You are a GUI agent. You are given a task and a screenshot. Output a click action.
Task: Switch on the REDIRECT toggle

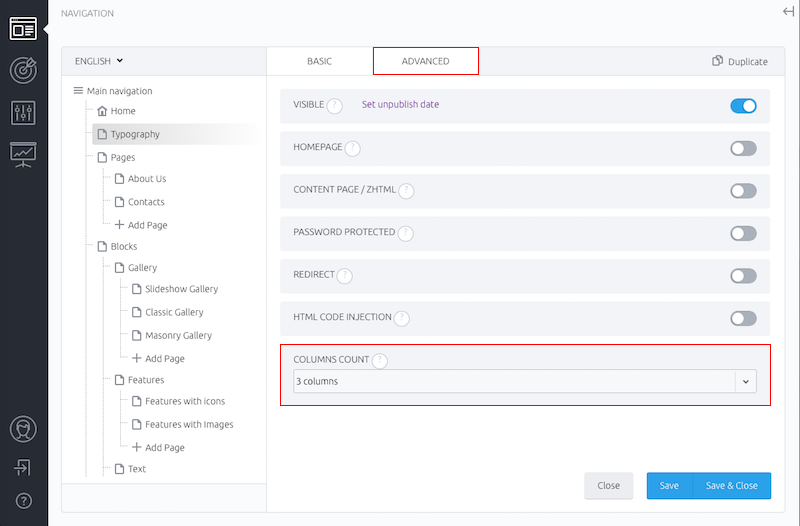743,276
